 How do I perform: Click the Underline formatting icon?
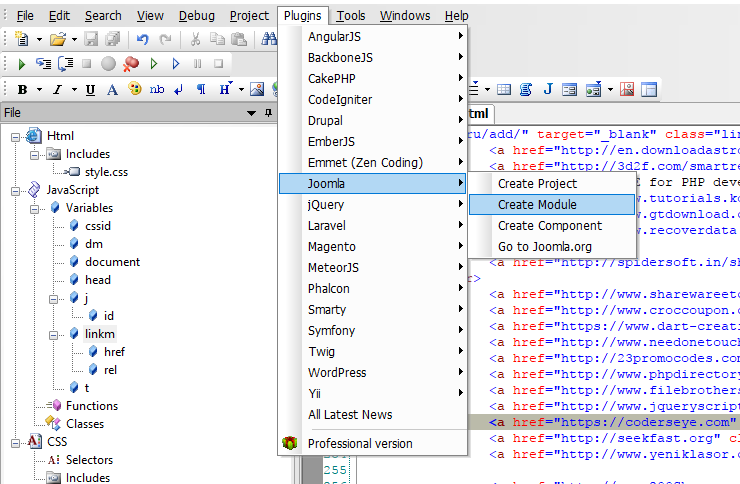click(90, 89)
